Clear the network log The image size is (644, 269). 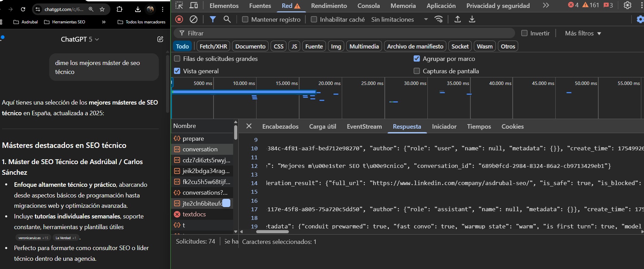[x=194, y=19]
